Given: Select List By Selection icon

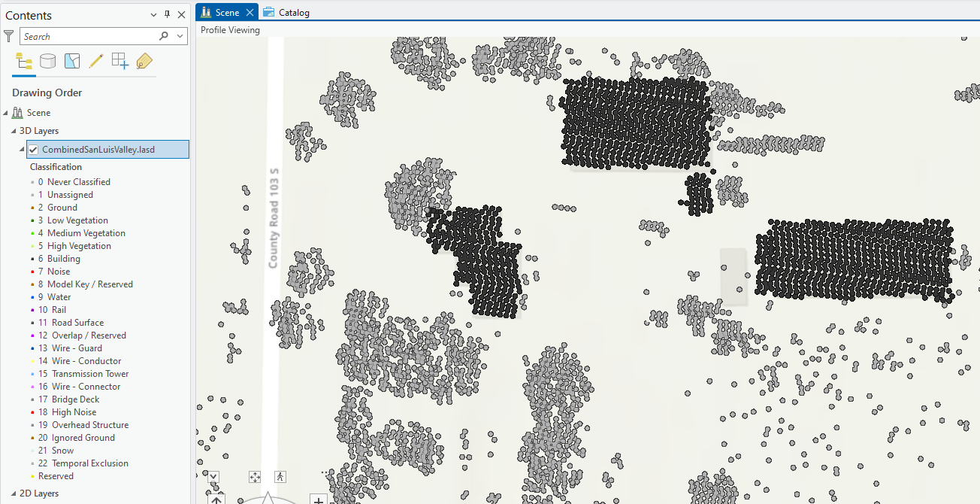Looking at the screenshot, I should click(72, 62).
